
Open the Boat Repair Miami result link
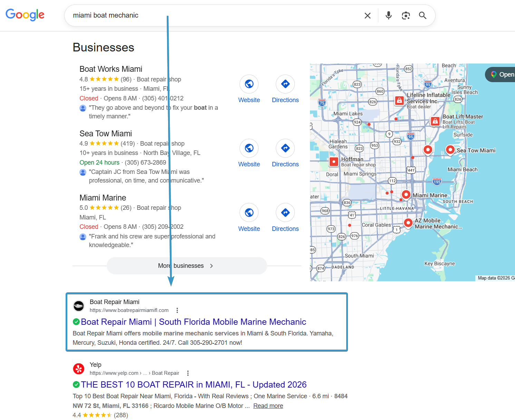point(193,322)
